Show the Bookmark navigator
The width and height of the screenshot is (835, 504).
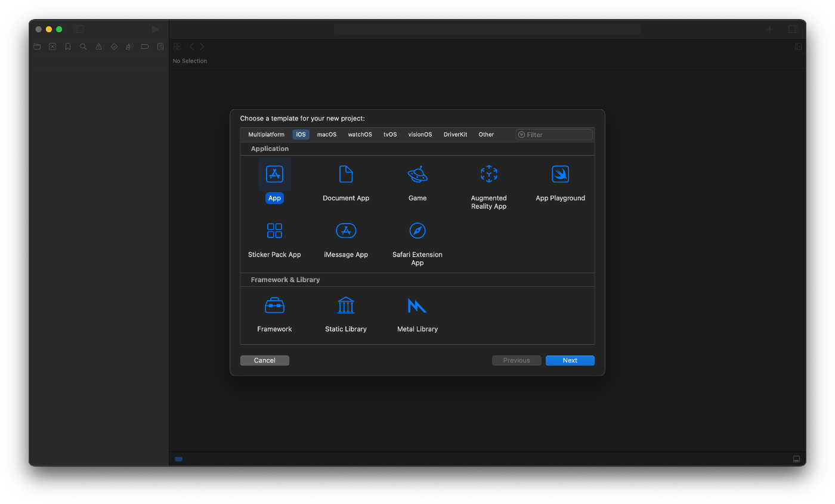68,47
